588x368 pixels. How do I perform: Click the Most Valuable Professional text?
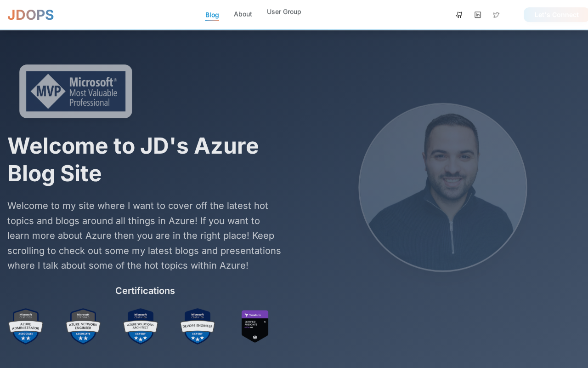93,98
